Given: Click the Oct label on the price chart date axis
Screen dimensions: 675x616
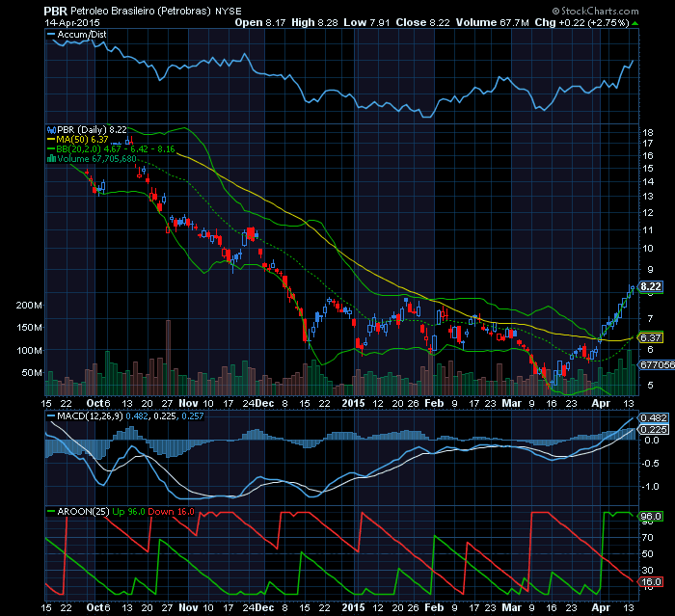Looking at the screenshot, I should [x=95, y=403].
